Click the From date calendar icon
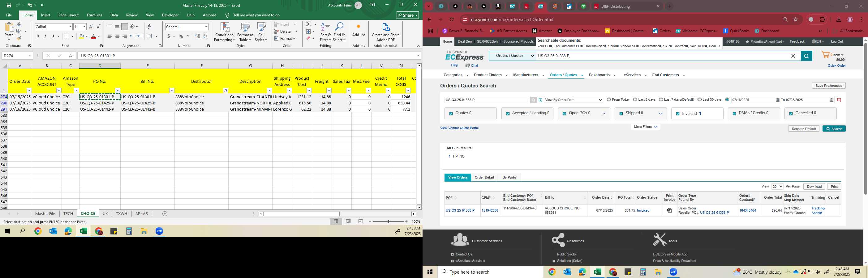This screenshot has height=278, width=868. pos(777,100)
